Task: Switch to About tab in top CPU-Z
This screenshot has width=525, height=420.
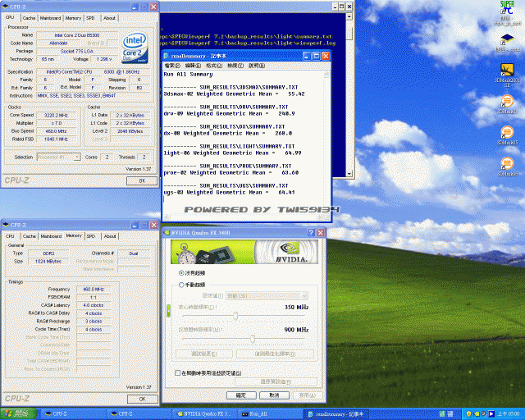Action: click(109, 18)
